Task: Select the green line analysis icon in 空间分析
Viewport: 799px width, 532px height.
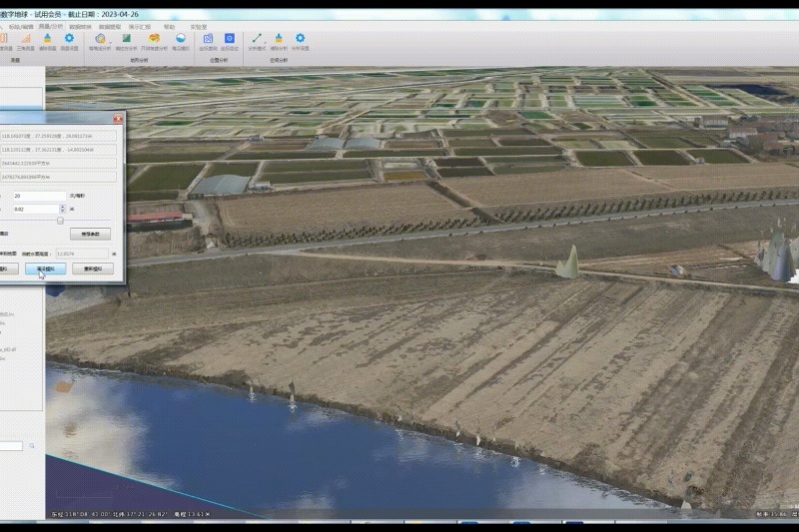Action: click(x=257, y=40)
